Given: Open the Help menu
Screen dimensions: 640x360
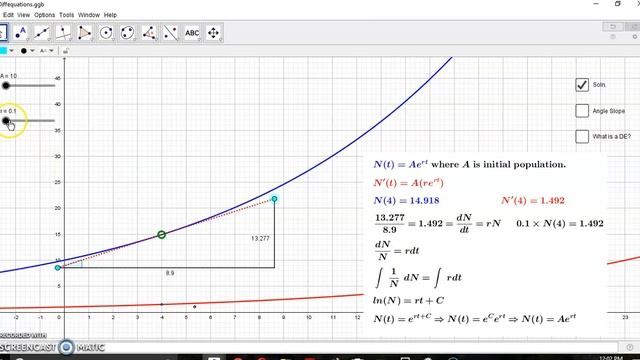Looking at the screenshot, I should click(110, 15).
